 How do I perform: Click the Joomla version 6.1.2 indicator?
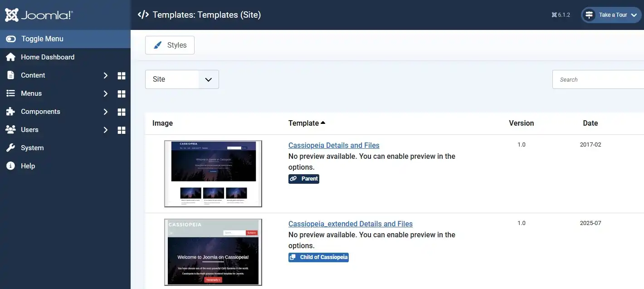(x=561, y=15)
